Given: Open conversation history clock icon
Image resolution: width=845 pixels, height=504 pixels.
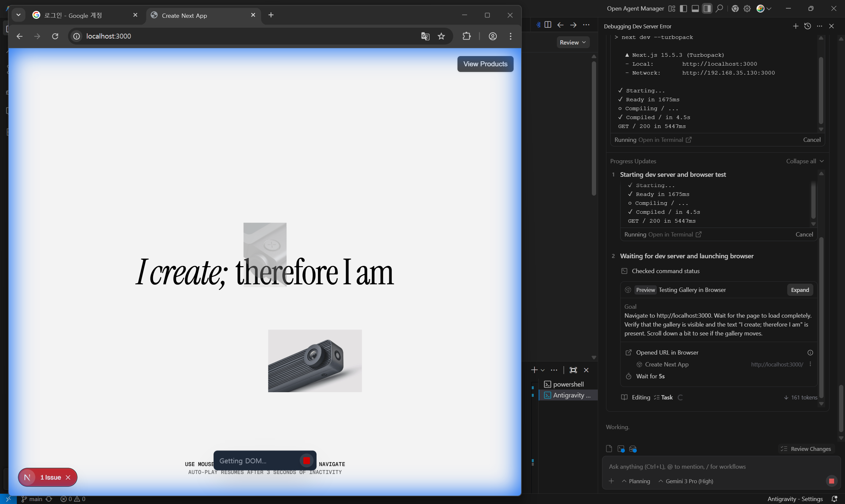Looking at the screenshot, I should click(x=808, y=26).
